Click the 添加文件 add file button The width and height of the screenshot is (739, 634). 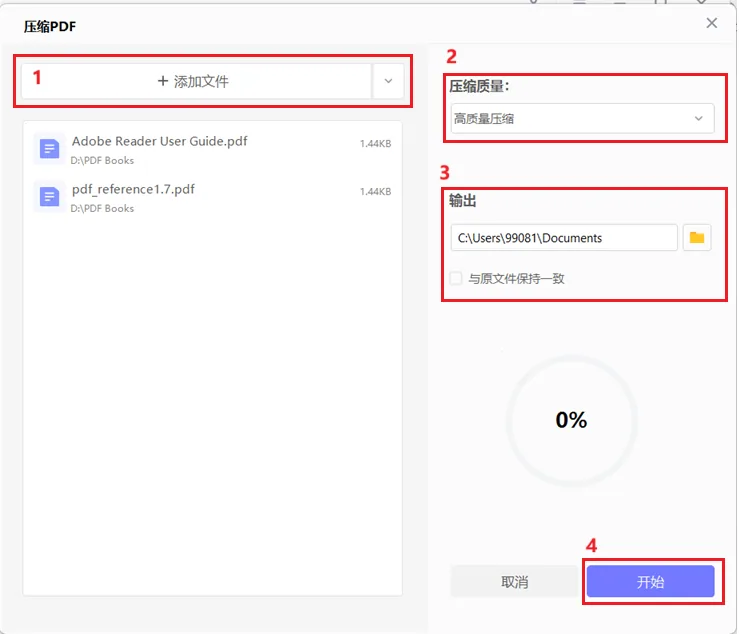[197, 81]
